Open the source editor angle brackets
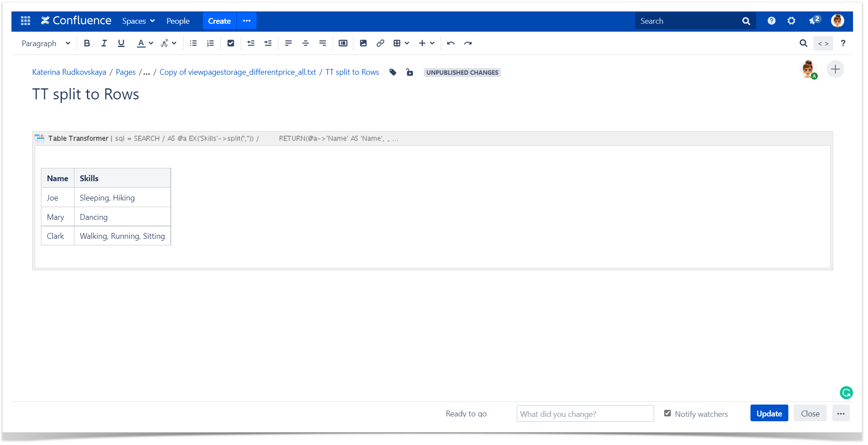Viewport: 868px width, 445px height. coord(823,43)
